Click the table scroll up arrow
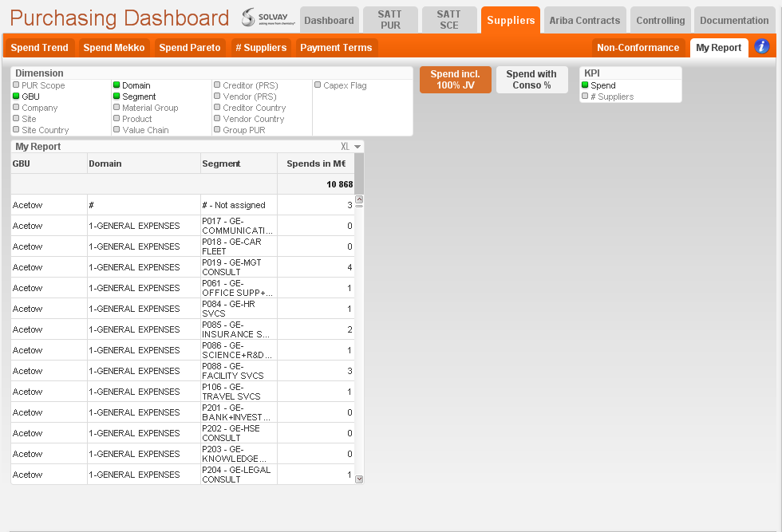The image size is (782, 532). tap(359, 199)
